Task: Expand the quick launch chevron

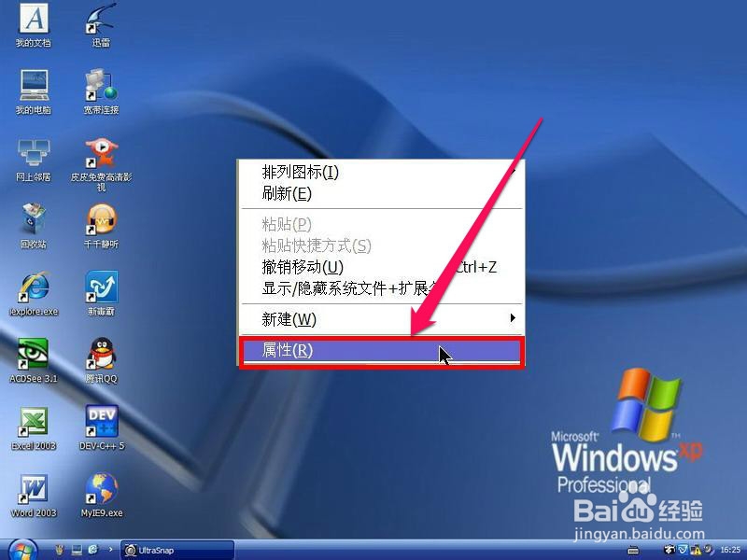Action: point(110,549)
